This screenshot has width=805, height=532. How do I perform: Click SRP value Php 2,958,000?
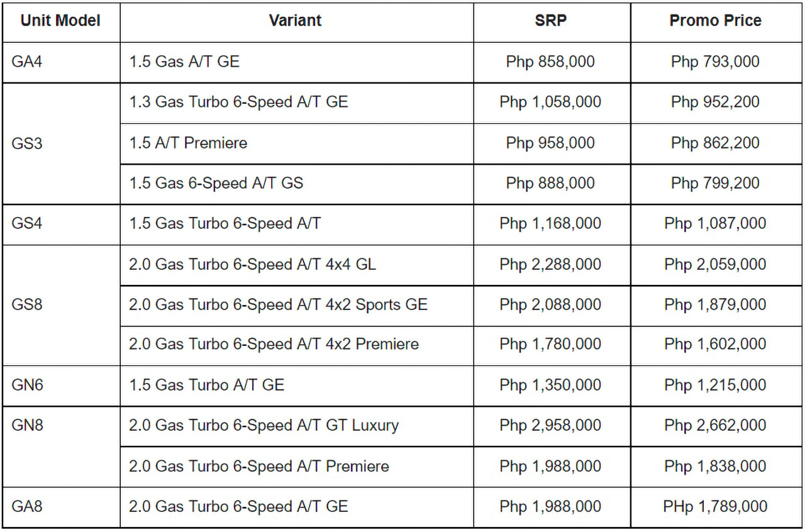[550, 426]
